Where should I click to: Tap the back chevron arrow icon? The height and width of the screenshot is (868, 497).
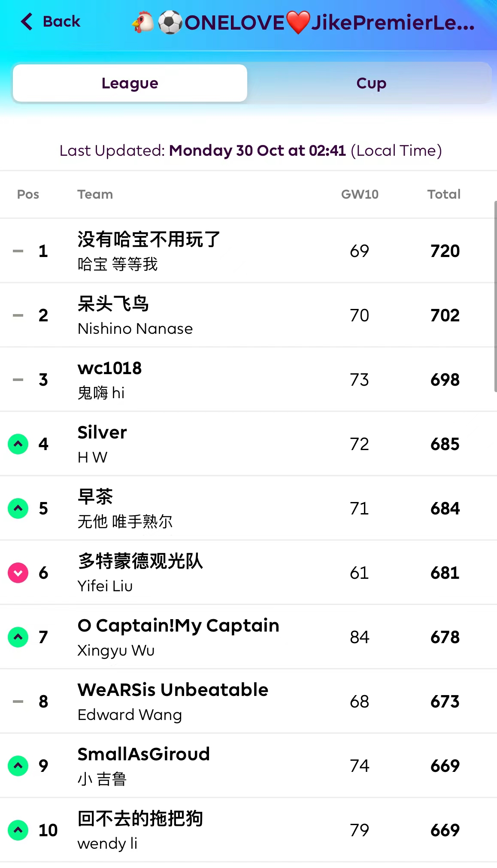click(27, 21)
